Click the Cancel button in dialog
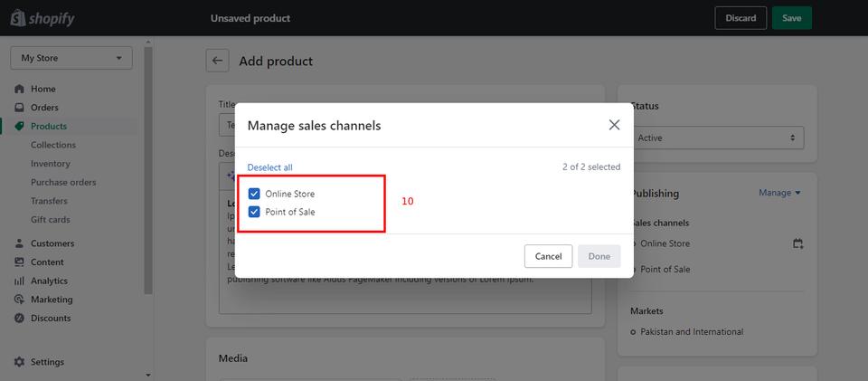 click(548, 256)
